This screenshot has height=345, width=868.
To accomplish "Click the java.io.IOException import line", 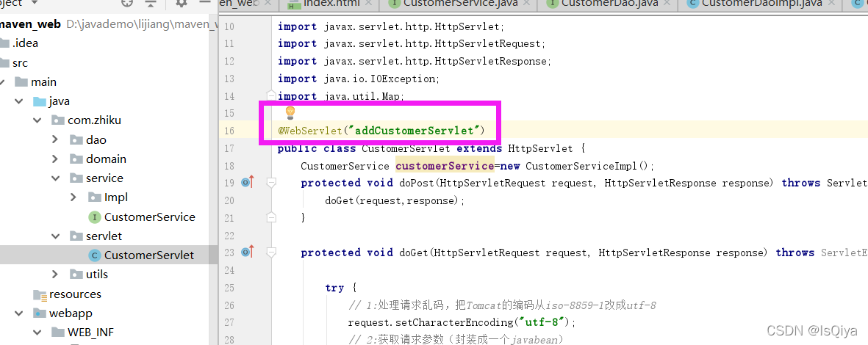I will coord(359,79).
